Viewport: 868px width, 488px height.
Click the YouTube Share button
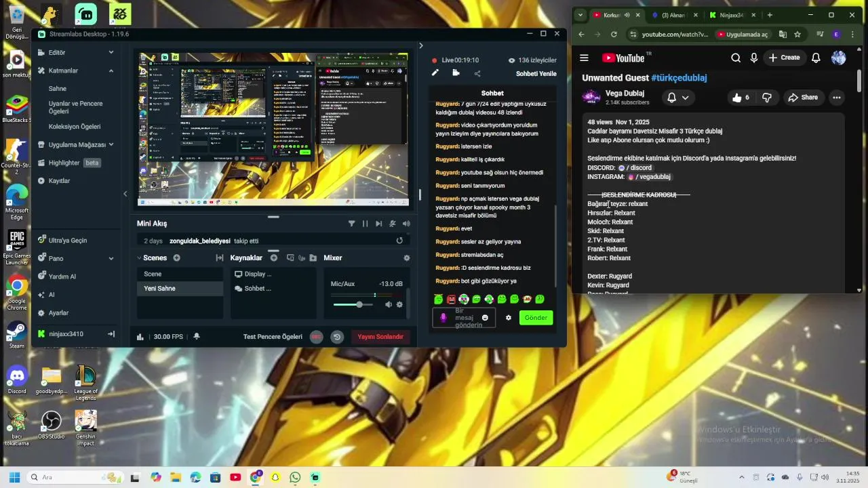[x=803, y=98]
